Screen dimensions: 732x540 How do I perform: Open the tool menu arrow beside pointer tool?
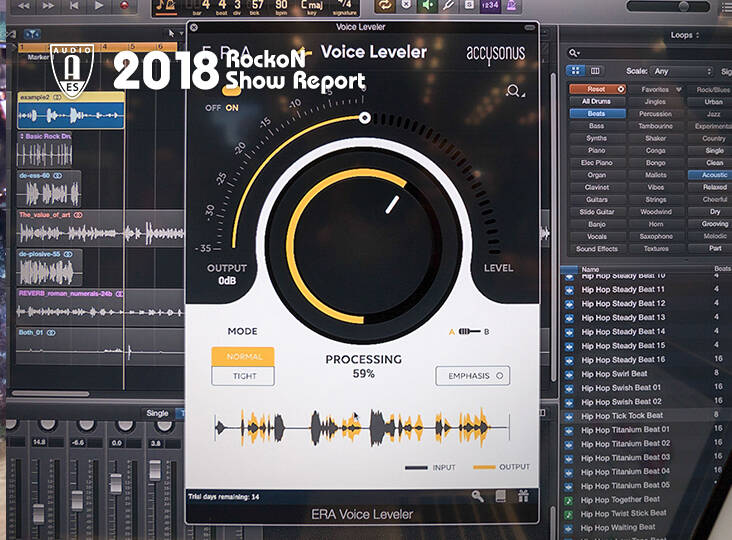click(181, 33)
